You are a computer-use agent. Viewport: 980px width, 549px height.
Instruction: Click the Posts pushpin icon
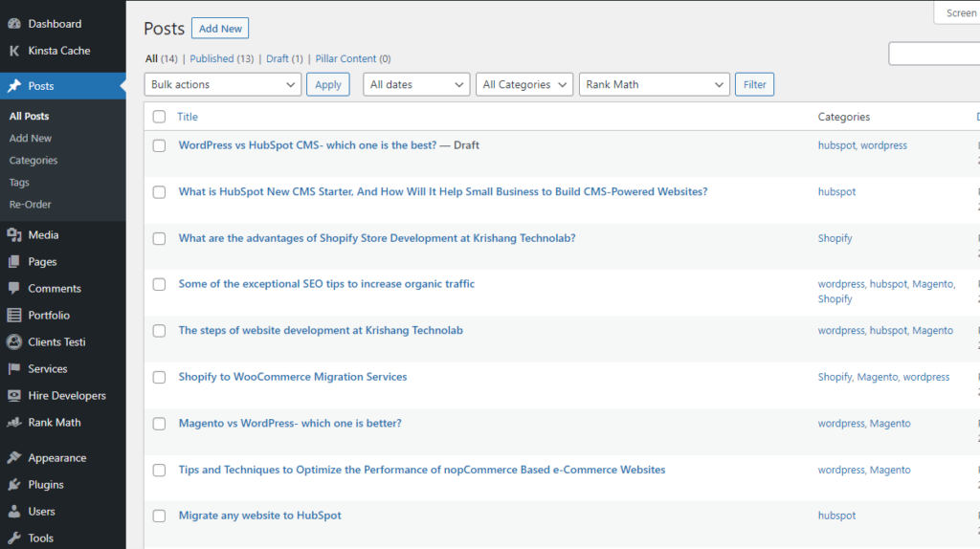[x=14, y=85]
